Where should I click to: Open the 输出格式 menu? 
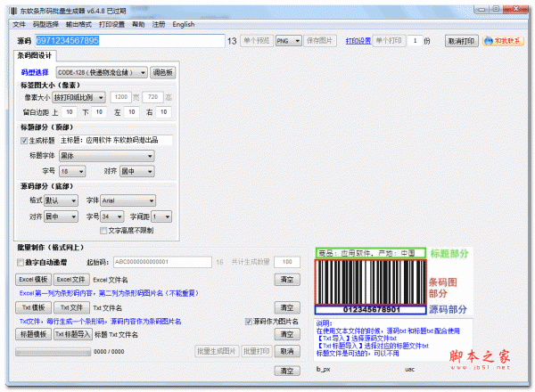[x=78, y=24]
